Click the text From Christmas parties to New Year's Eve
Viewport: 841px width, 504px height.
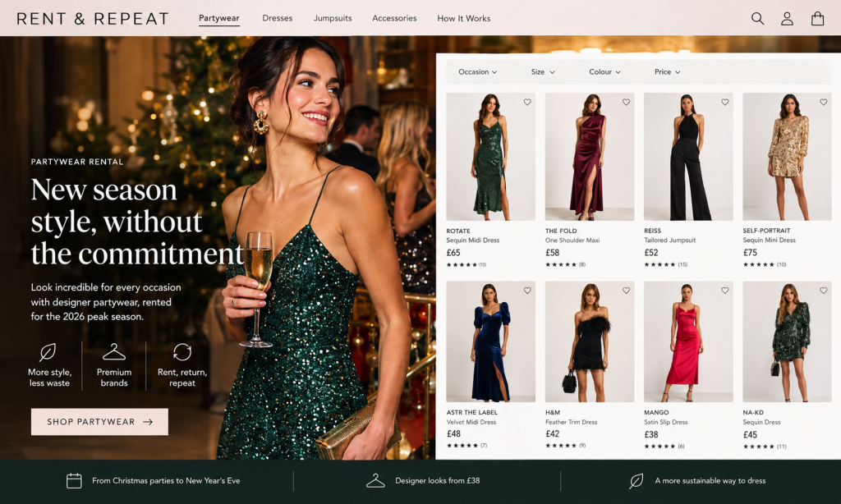166,481
